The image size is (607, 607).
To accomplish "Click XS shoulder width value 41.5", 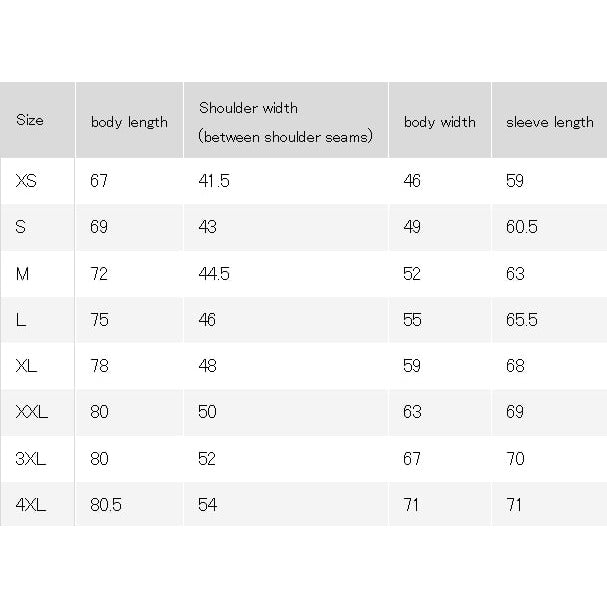I will click(214, 181).
